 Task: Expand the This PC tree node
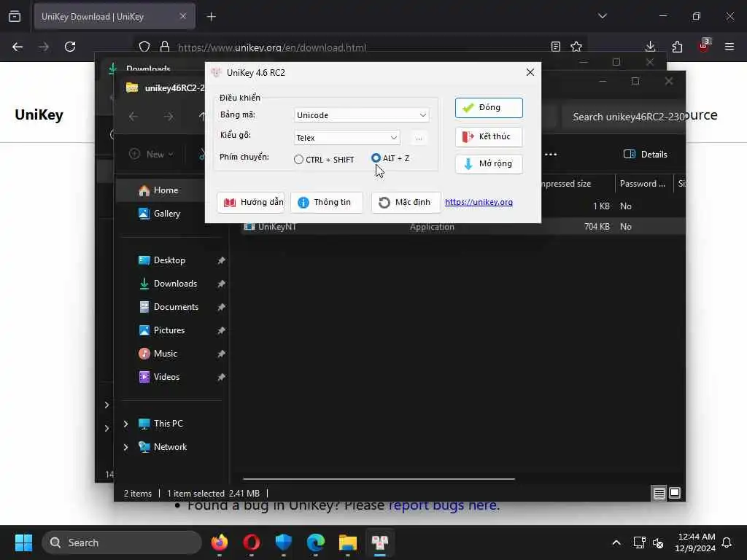[125, 424]
